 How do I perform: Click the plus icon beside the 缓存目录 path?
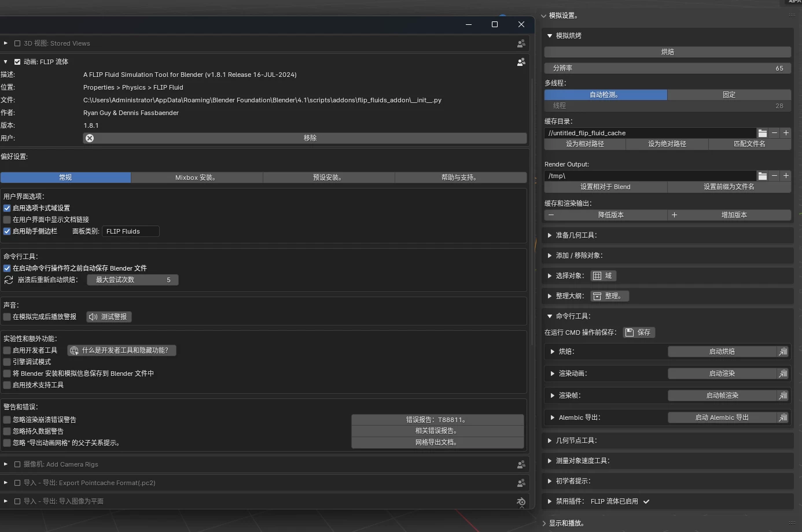coord(786,133)
